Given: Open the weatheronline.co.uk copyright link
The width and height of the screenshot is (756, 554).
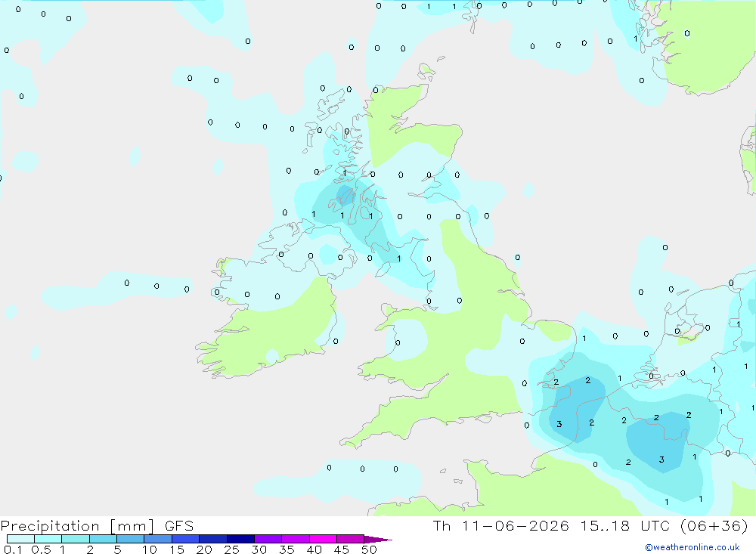Looking at the screenshot, I should coord(692,547).
